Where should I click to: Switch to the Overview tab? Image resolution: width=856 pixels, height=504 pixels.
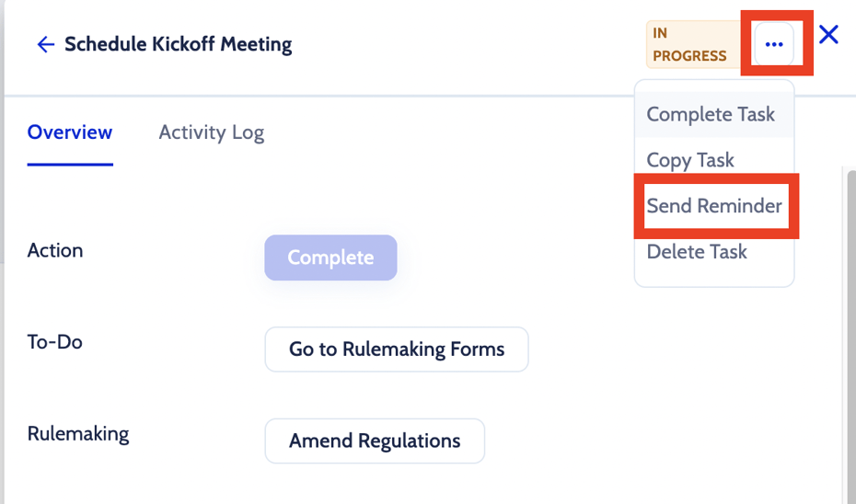[x=70, y=132]
